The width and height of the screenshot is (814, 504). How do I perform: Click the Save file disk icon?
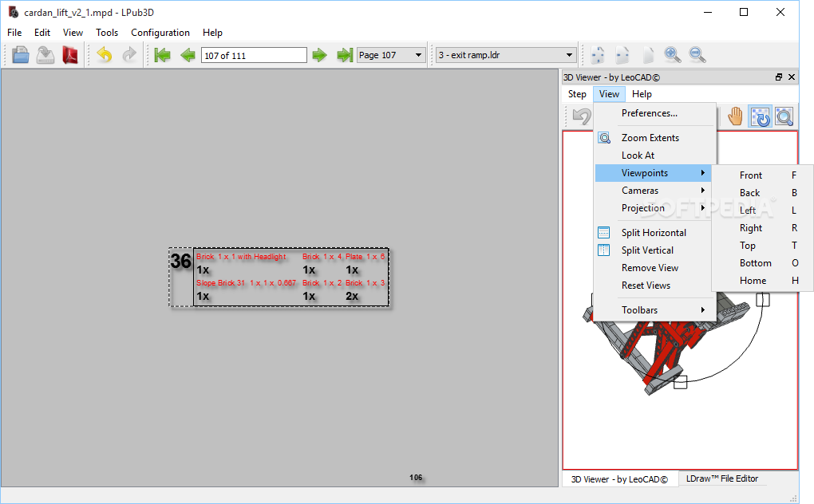(45, 55)
